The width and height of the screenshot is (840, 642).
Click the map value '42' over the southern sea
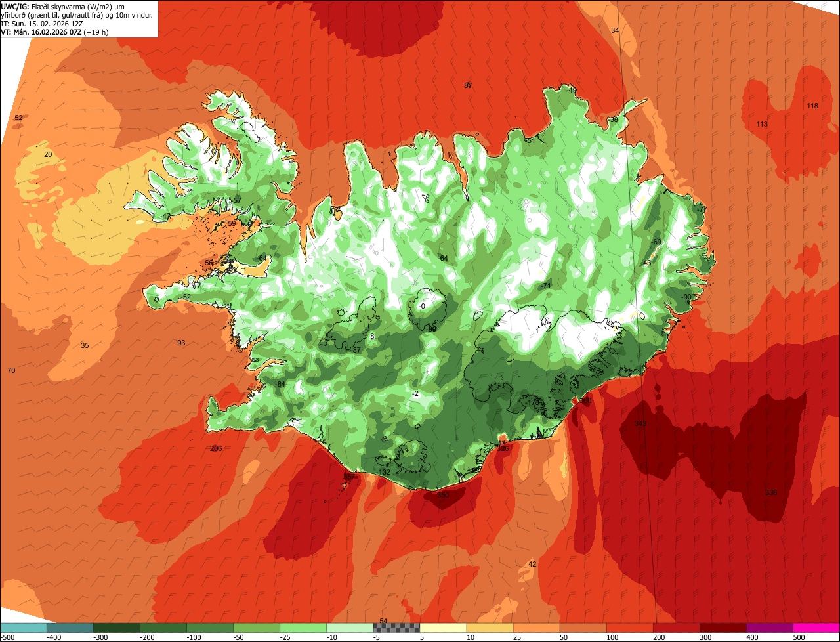pos(532,564)
